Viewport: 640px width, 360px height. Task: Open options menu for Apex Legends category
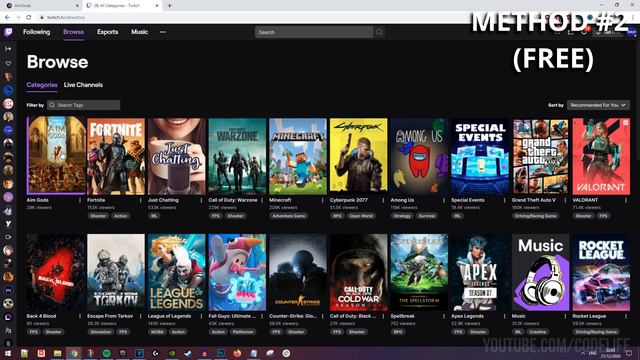pyautogui.click(x=504, y=316)
